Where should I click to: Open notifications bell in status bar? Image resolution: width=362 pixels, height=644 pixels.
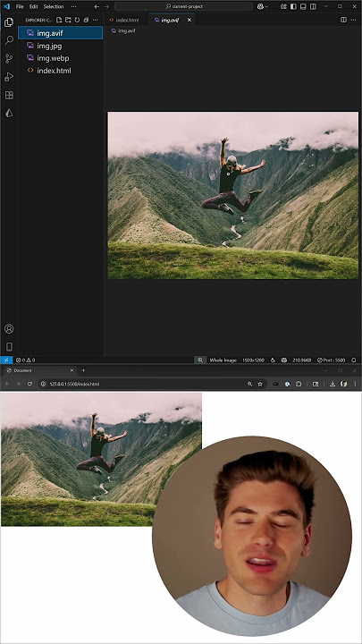(x=353, y=360)
